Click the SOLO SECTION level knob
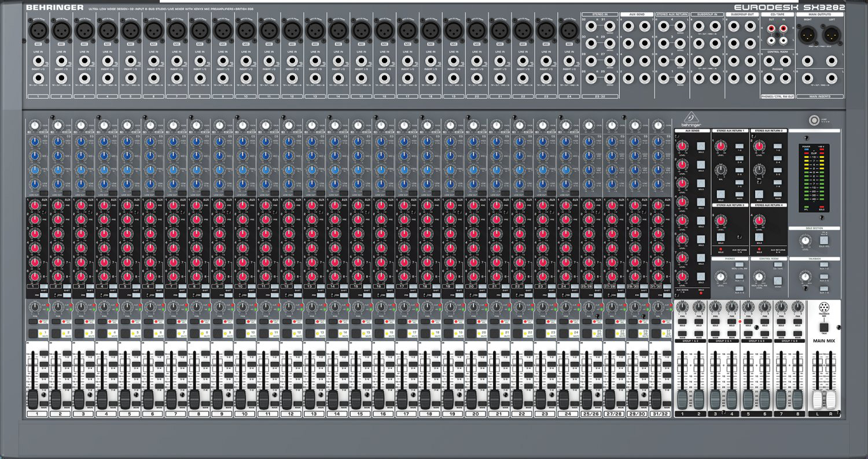This screenshot has height=459, width=868. pos(806,240)
